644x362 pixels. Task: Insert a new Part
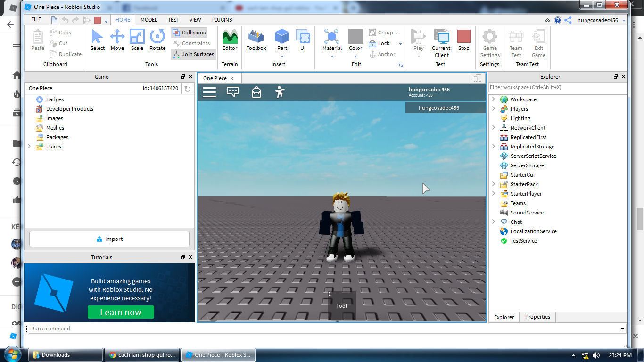pyautogui.click(x=282, y=40)
